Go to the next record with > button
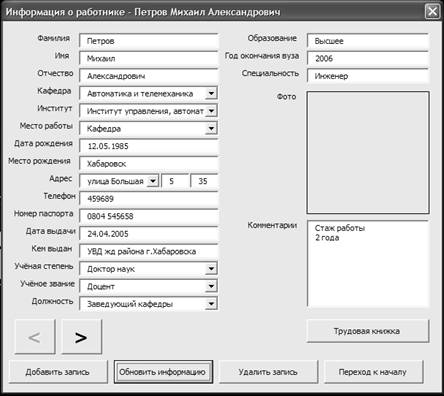444x396 pixels. (82, 337)
